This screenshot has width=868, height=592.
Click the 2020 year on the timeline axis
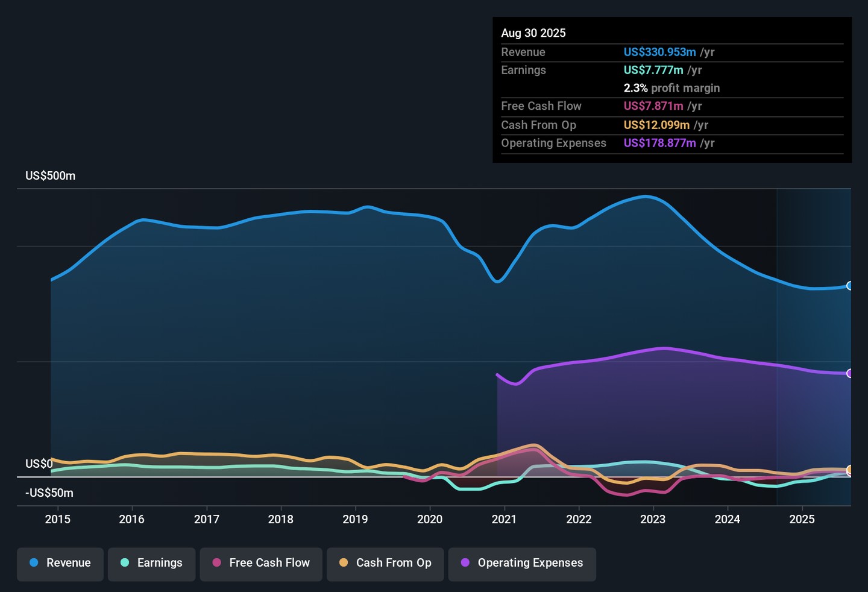[x=430, y=520]
